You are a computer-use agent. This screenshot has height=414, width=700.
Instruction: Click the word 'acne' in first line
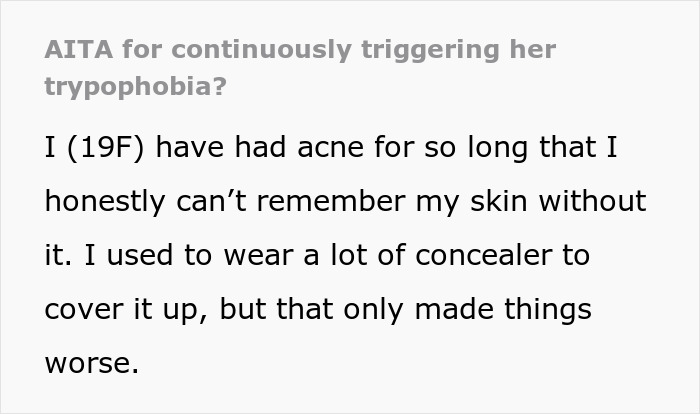tap(330, 148)
